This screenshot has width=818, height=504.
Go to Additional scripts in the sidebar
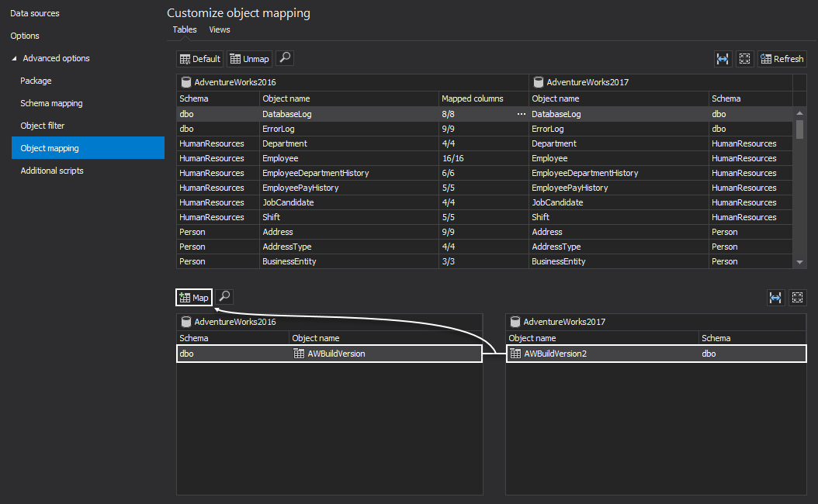coord(52,171)
